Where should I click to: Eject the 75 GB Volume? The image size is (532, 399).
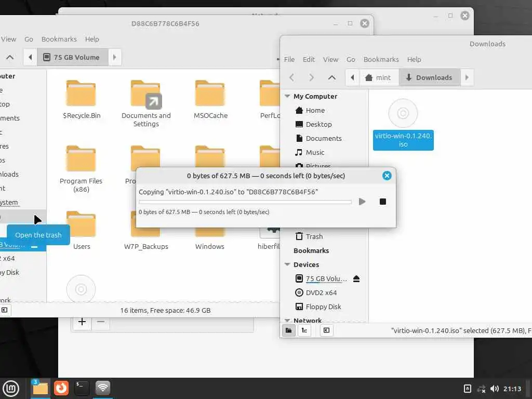tap(356, 278)
